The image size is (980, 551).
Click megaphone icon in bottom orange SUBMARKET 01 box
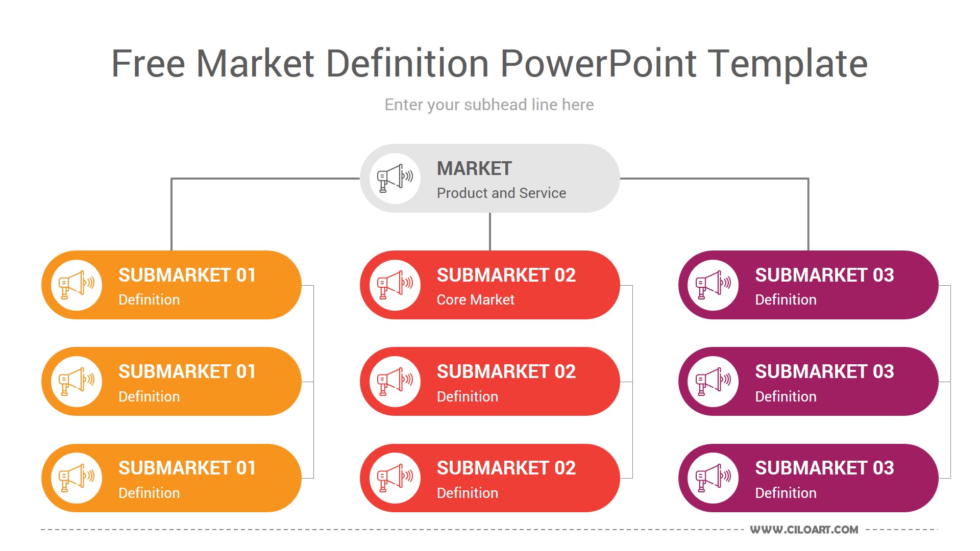click(x=77, y=478)
